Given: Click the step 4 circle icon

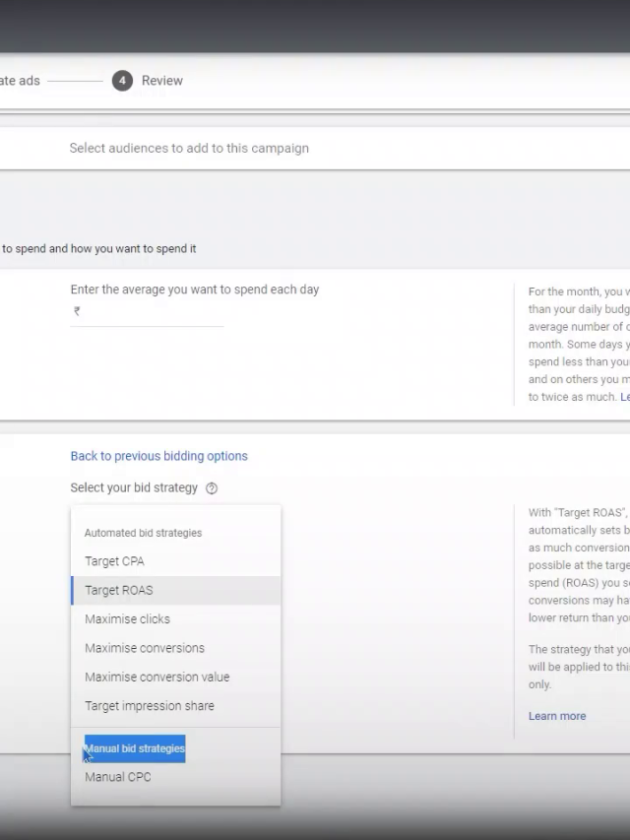Looking at the screenshot, I should [122, 81].
